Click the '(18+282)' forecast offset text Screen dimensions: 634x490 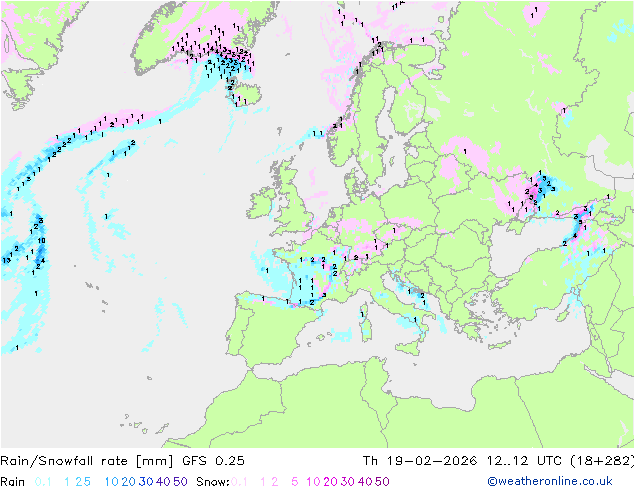click(x=602, y=461)
